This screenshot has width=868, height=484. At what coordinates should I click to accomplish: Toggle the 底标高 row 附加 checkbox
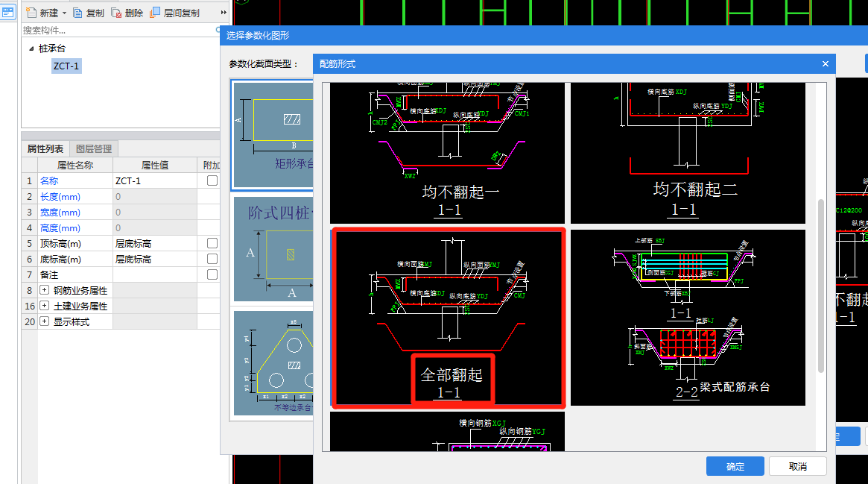[x=212, y=259]
